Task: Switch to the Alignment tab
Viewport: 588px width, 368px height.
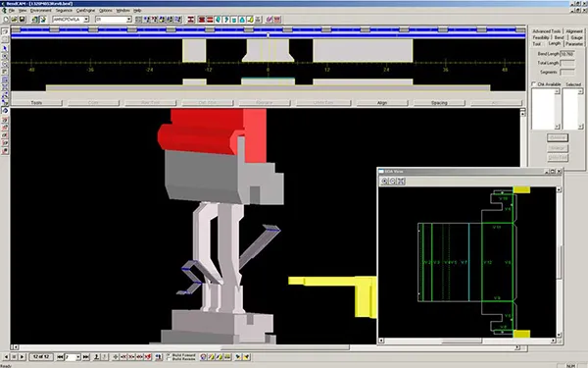Action: click(573, 31)
